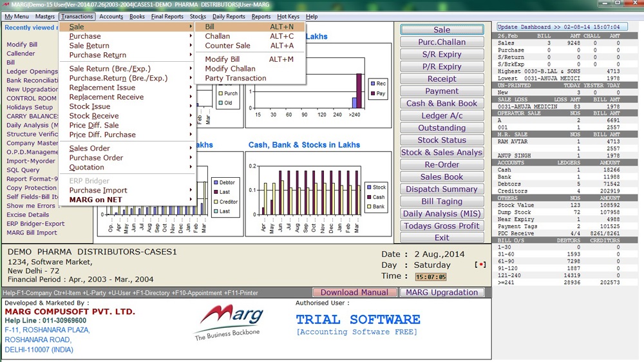Open the Outstanding report button
Screen dimensions: 644x362
coord(442,128)
